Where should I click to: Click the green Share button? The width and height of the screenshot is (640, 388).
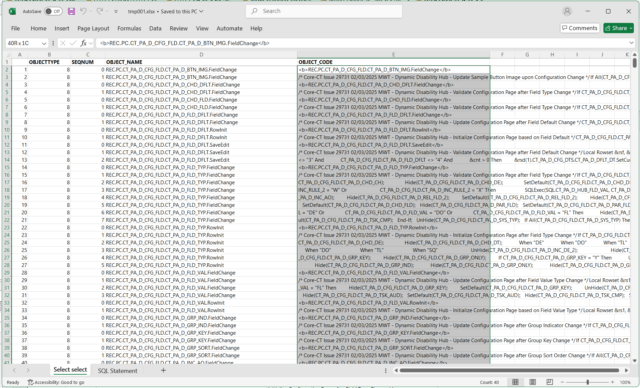[x=618, y=28]
